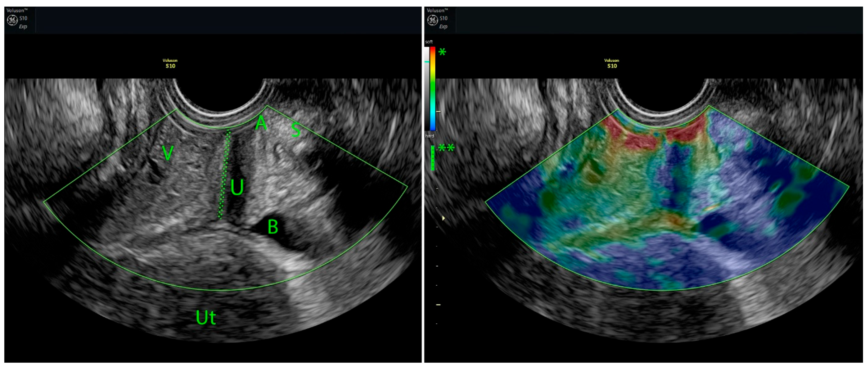Click the GE logo in right panel
The image size is (868, 367).
[432, 21]
